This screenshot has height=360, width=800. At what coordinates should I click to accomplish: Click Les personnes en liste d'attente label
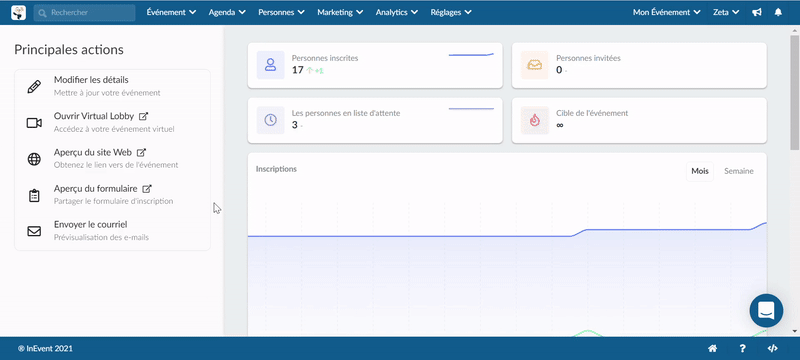[x=346, y=113]
